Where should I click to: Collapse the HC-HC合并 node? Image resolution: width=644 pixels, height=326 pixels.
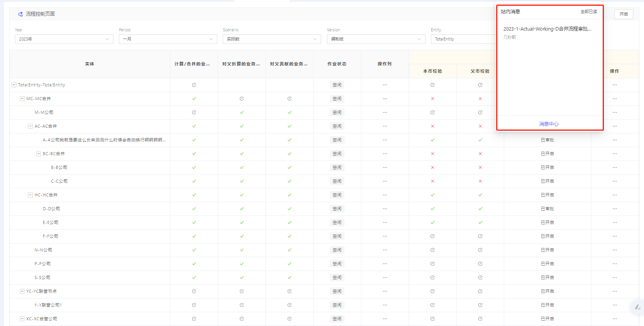[x=30, y=195]
